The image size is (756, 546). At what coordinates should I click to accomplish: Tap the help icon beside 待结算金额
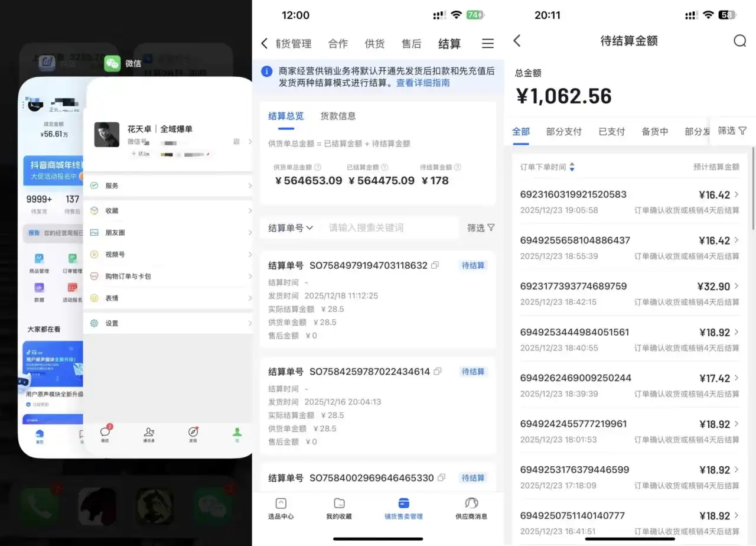click(457, 167)
